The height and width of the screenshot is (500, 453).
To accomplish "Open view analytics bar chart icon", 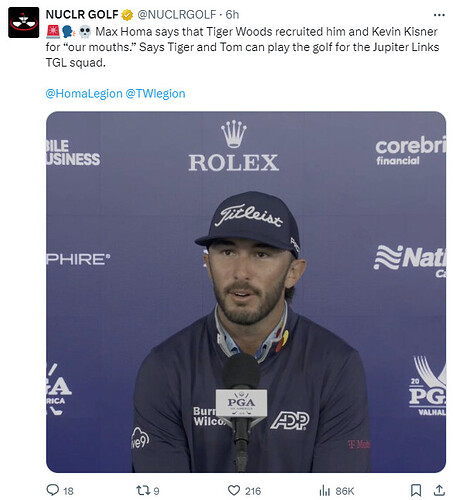I will click(x=325, y=490).
